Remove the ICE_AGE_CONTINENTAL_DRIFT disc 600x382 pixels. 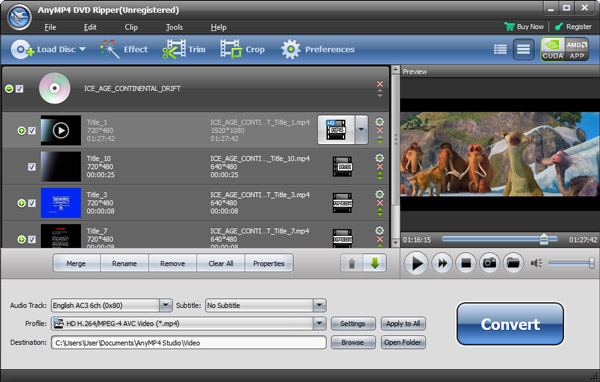[380, 84]
